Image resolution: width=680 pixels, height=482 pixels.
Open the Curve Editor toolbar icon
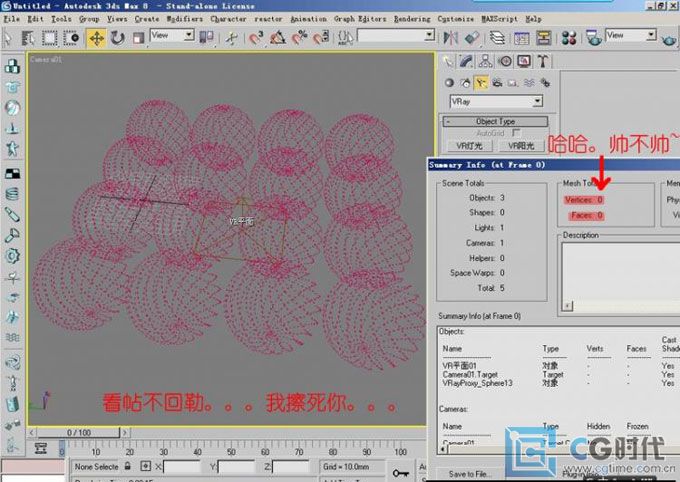click(522, 38)
